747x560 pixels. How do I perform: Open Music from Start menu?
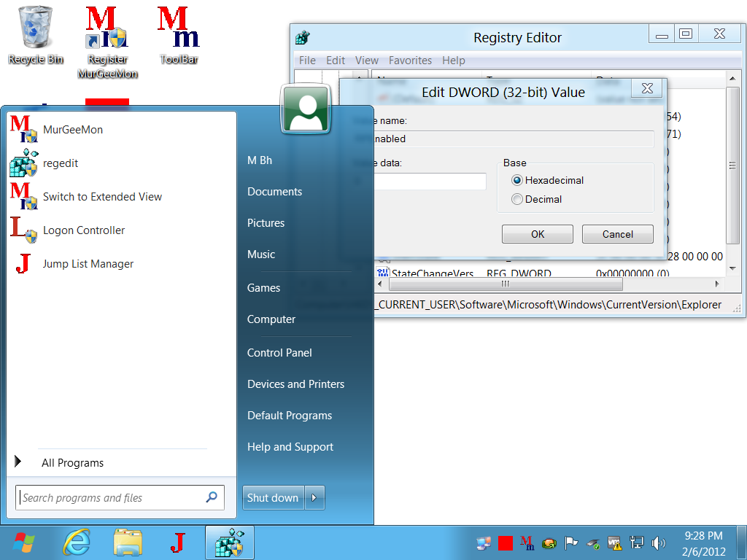261,254
